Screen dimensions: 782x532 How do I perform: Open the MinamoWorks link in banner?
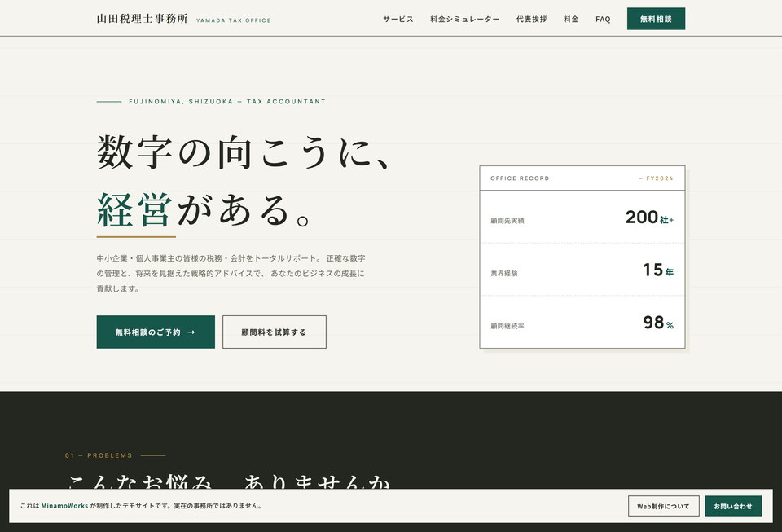pyautogui.click(x=64, y=506)
